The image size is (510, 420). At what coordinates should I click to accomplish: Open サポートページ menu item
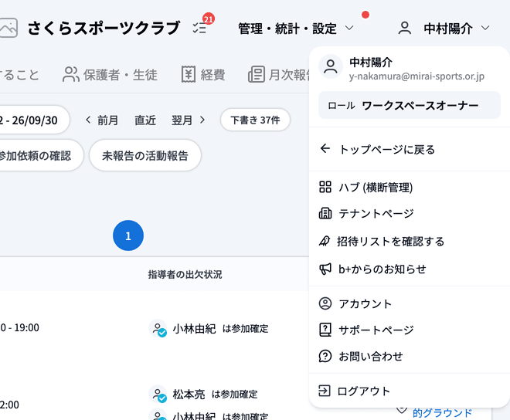click(410, 330)
